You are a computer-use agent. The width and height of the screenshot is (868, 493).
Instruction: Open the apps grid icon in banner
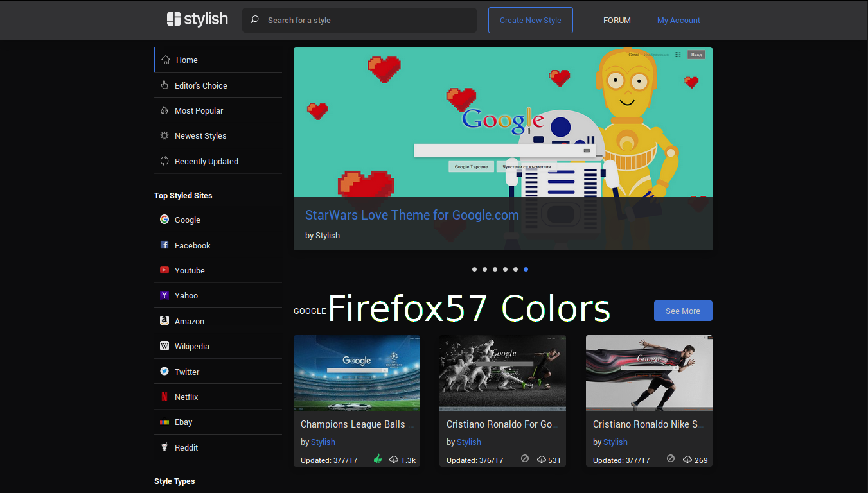point(678,55)
